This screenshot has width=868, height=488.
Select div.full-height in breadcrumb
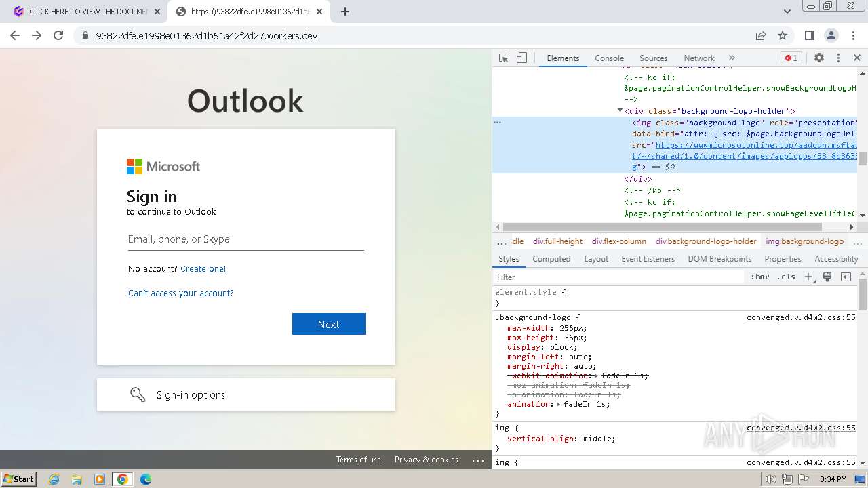click(x=557, y=241)
